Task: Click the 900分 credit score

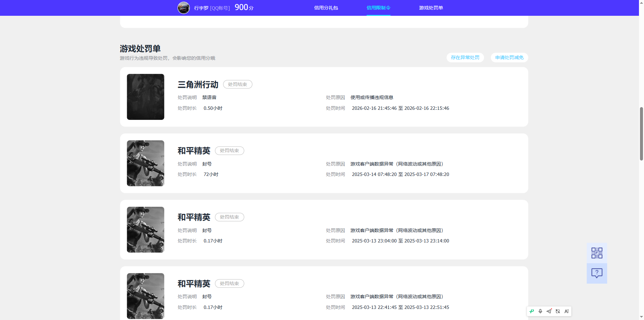Action: 244,7
